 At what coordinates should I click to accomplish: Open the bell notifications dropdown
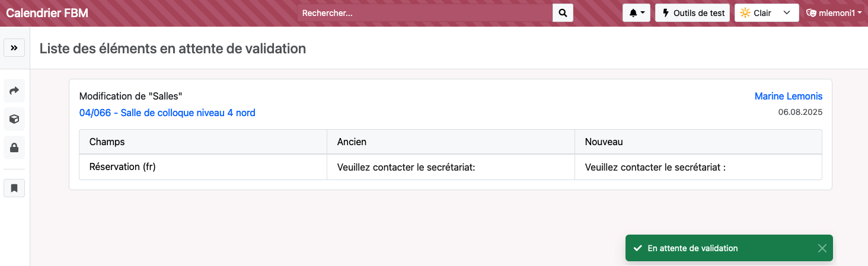tap(636, 13)
